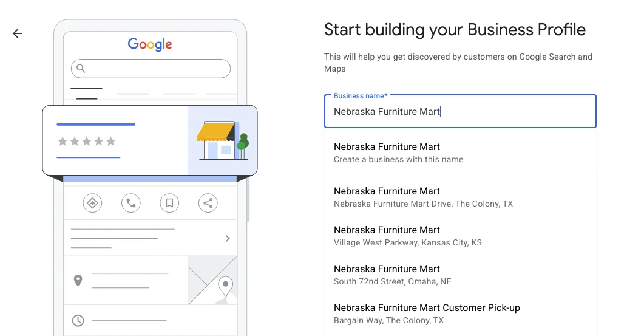
Task: Click the Business name input field
Action: click(460, 111)
